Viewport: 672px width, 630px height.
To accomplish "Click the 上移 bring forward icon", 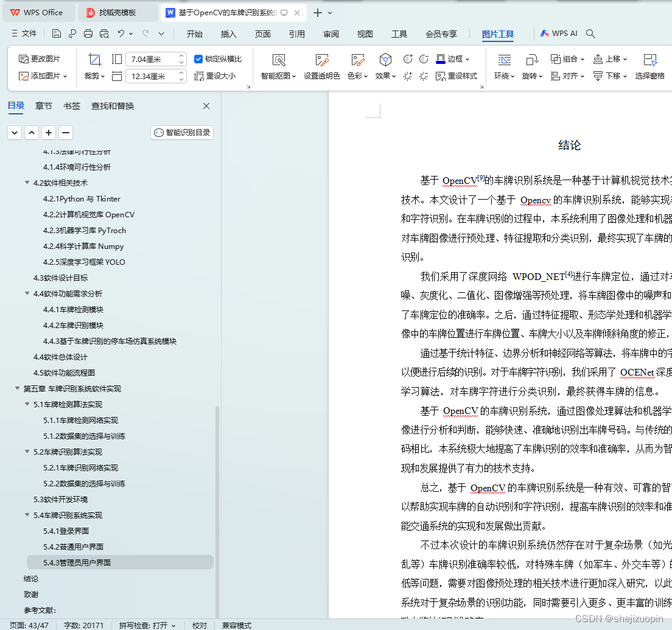I will [x=598, y=58].
